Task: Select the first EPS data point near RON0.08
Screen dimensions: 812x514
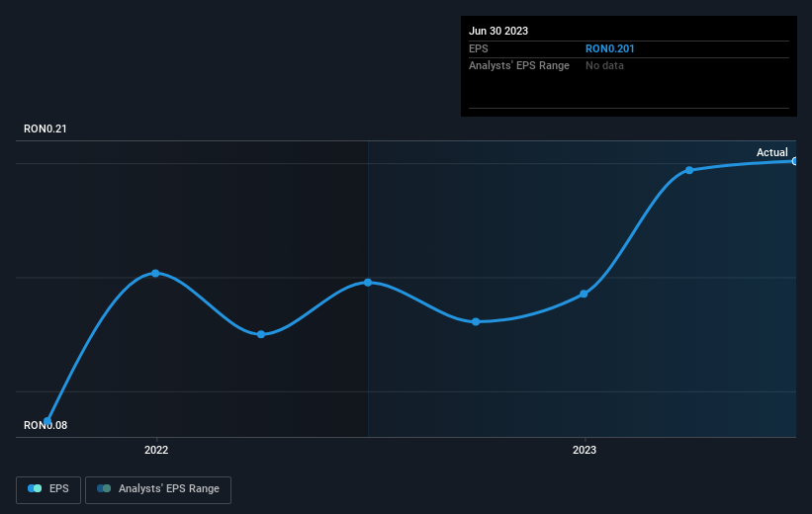Action: [47, 421]
